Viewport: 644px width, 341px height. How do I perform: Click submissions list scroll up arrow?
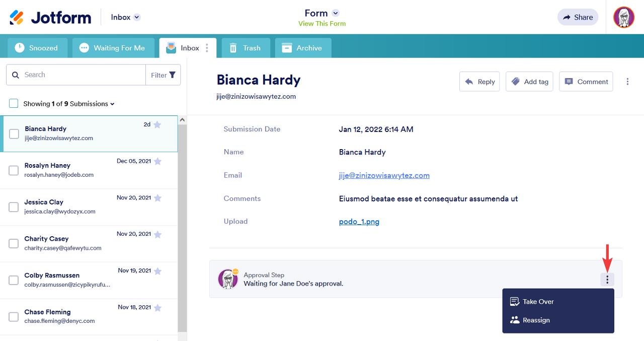point(182,120)
